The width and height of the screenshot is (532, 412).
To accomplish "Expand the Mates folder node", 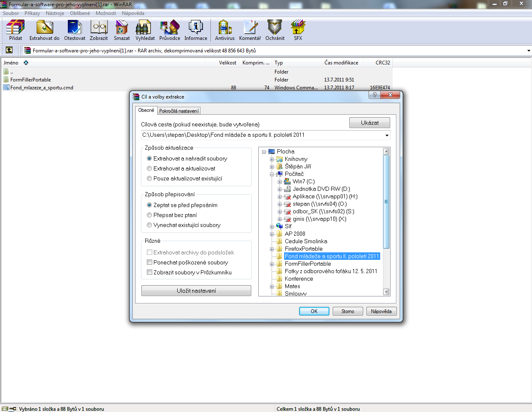I will pos(272,286).
